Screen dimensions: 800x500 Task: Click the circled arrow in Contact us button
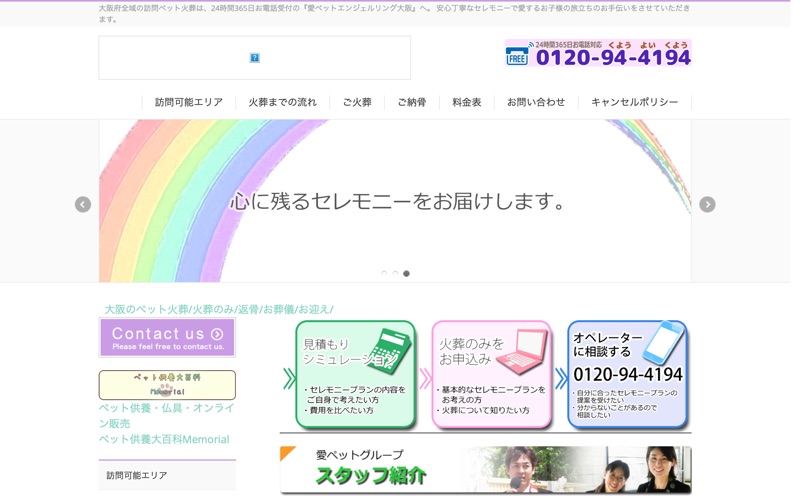click(217, 334)
